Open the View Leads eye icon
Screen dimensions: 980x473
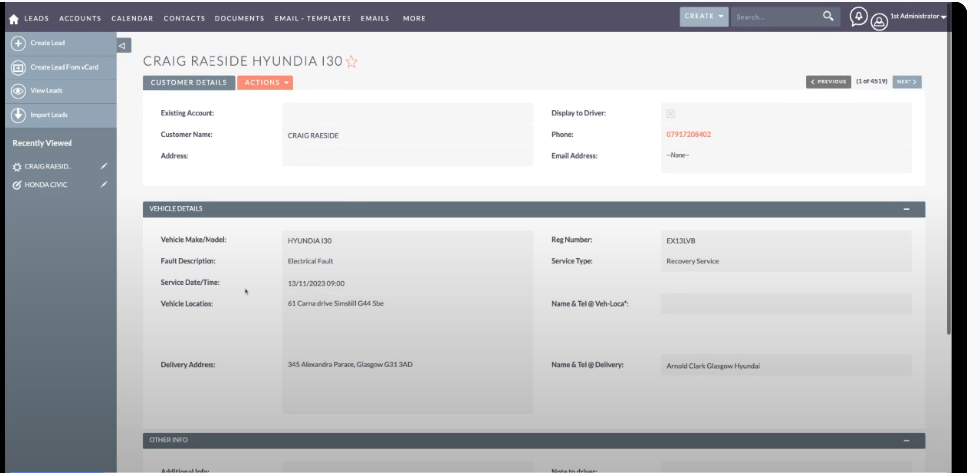click(18, 91)
